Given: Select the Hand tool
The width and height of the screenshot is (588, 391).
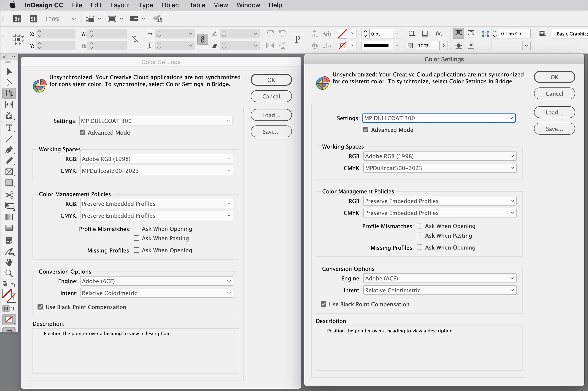Looking at the screenshot, I should pos(9,262).
